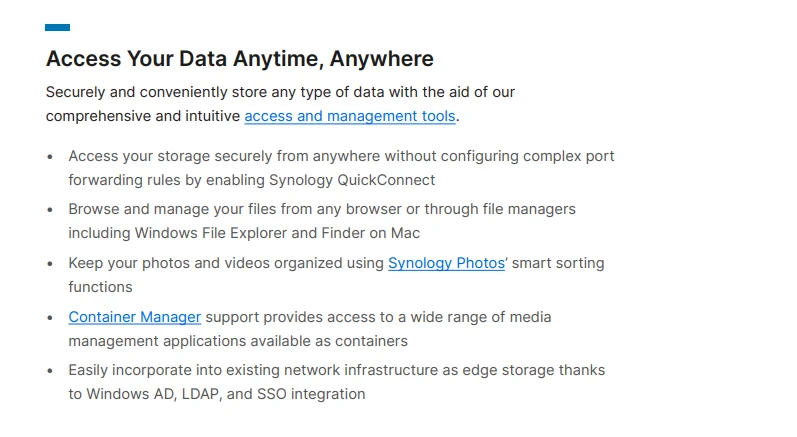
Task: Click the bullet dot beside Browse and manage
Action: coord(50,210)
